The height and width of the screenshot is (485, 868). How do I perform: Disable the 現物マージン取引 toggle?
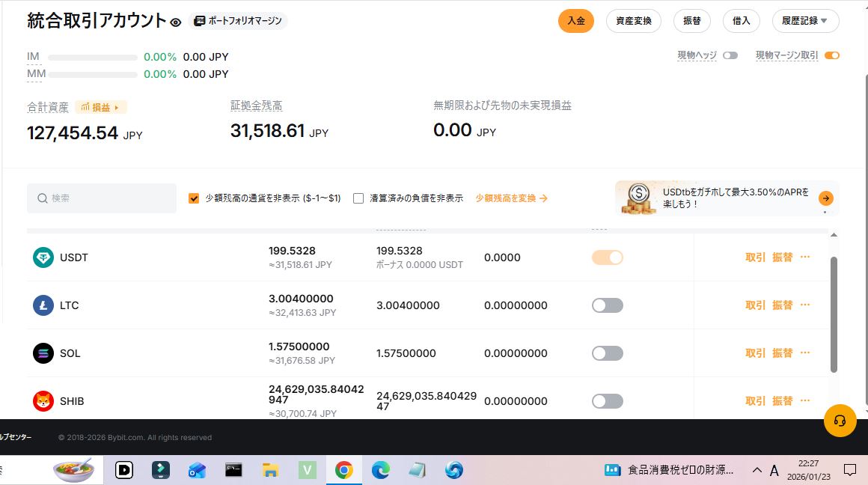(831, 55)
